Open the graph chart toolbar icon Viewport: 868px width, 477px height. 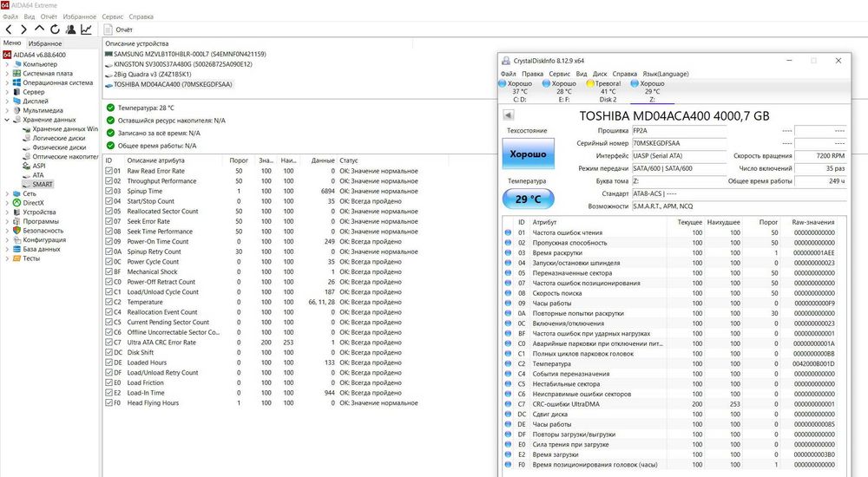pos(86,29)
